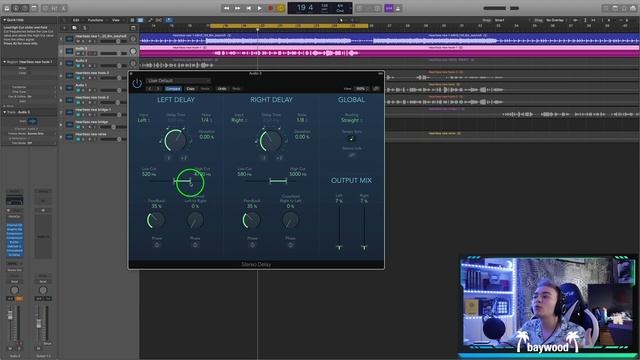Click the Output Mix Left fader
Image resolution: width=640 pixels, height=360 pixels.
339,247
